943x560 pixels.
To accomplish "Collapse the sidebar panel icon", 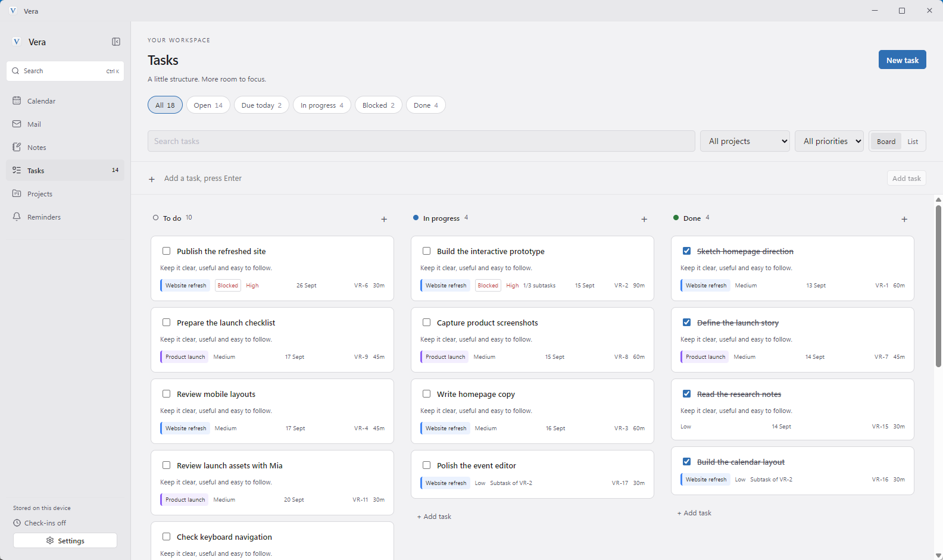I will click(x=116, y=42).
